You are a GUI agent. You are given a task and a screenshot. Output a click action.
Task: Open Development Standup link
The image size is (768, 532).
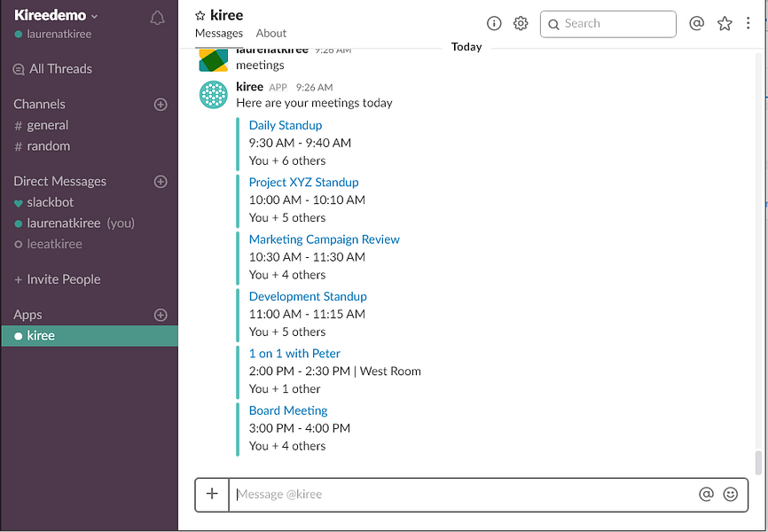[308, 296]
